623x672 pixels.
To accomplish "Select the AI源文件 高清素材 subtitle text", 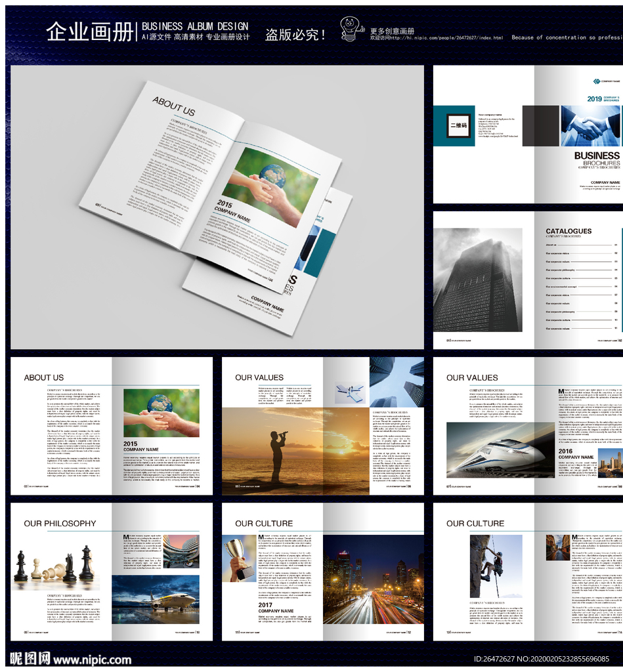I will pos(196,37).
